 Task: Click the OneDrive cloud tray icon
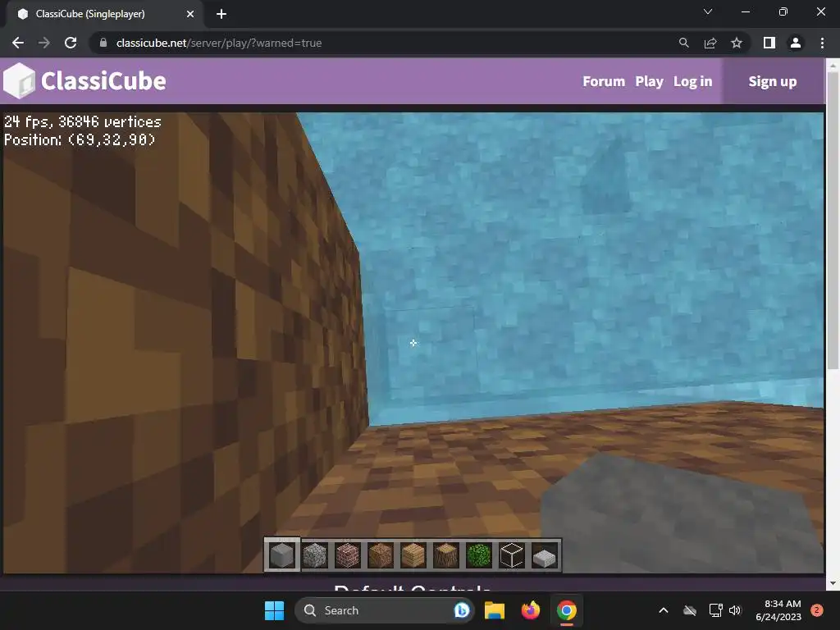690,610
